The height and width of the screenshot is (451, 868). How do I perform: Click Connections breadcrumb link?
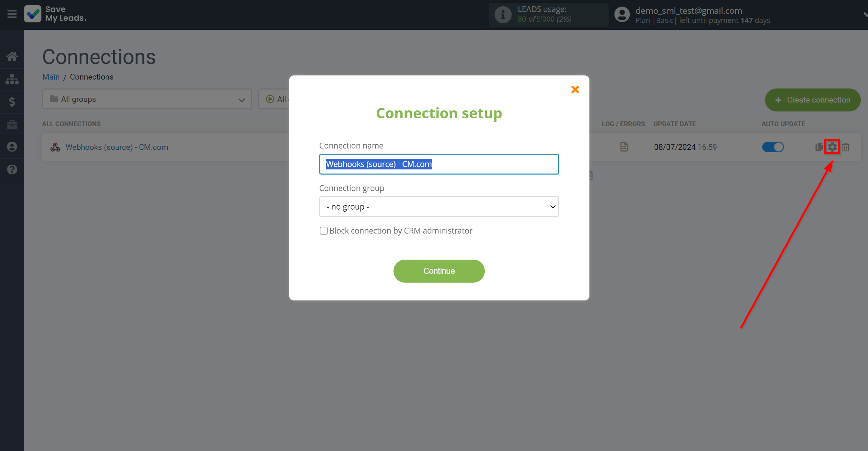click(x=91, y=76)
